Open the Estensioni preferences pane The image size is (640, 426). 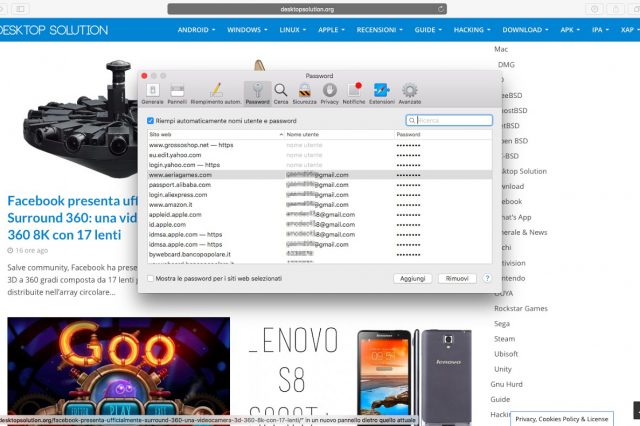click(x=382, y=93)
